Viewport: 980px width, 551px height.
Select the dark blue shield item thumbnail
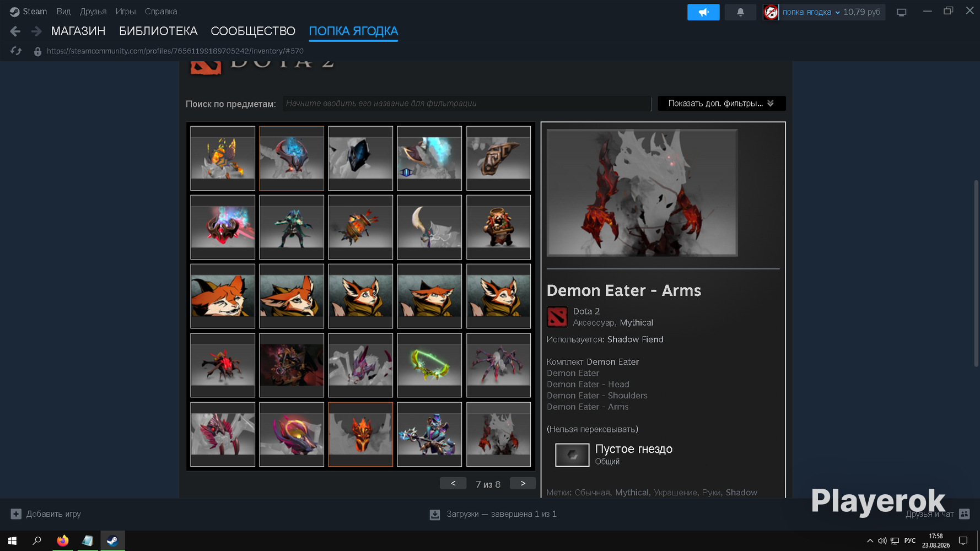click(x=360, y=159)
